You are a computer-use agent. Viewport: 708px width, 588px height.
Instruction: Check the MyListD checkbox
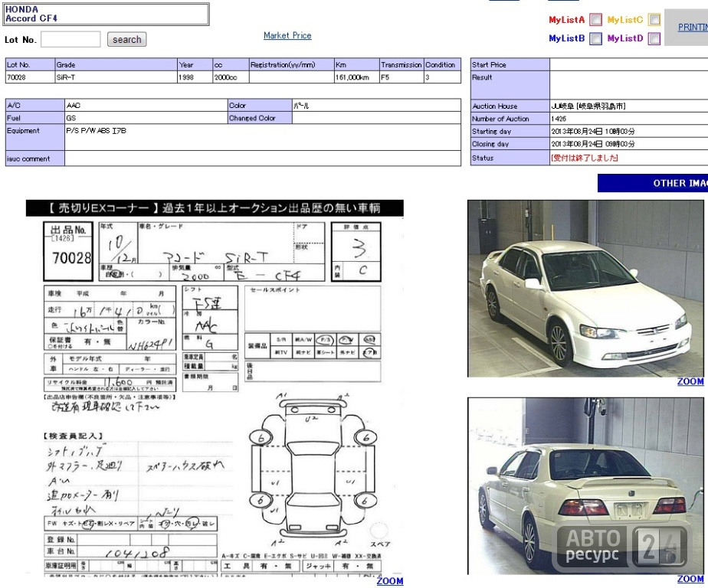pos(654,38)
